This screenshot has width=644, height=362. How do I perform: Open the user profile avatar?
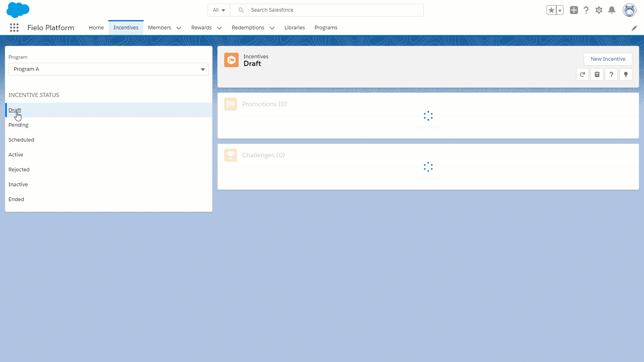630,10
